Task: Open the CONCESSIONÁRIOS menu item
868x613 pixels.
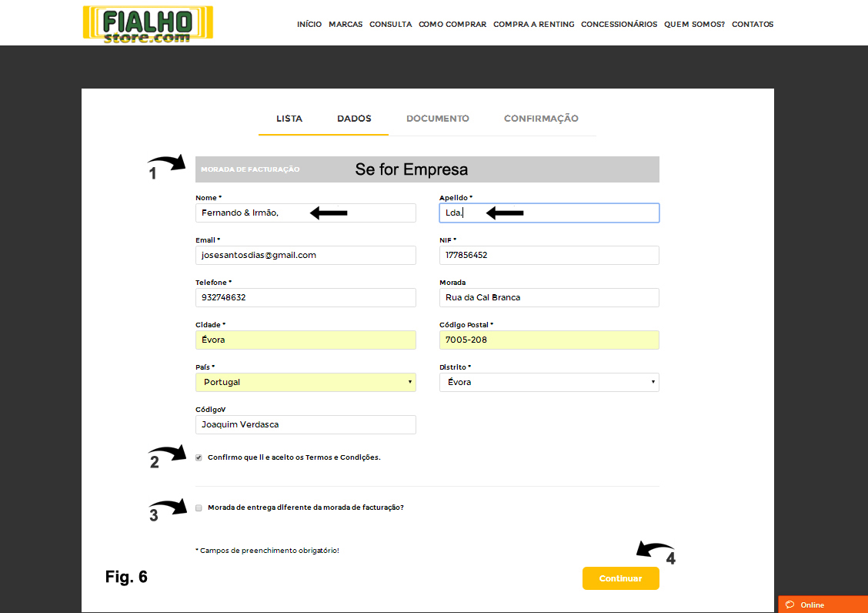Action: click(619, 25)
